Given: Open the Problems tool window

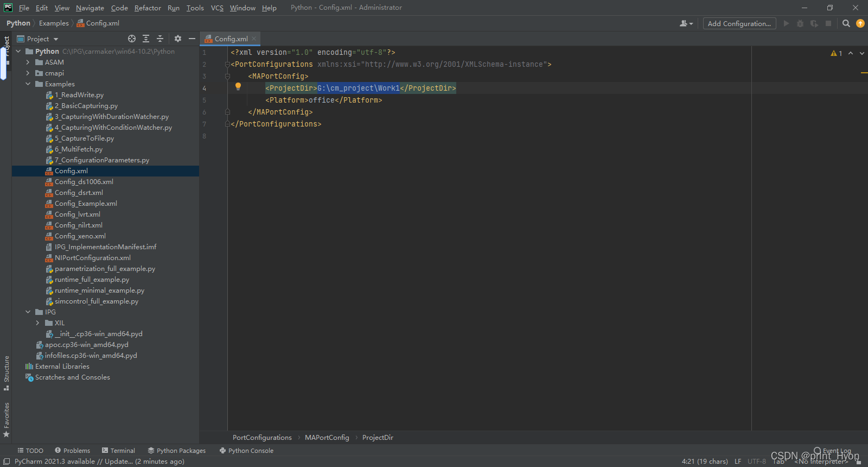Looking at the screenshot, I should [72, 451].
